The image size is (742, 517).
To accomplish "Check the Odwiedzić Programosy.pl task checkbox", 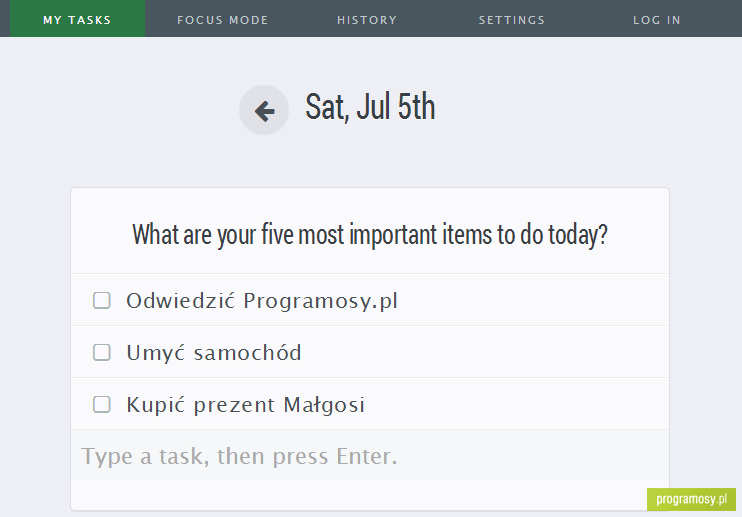I will point(102,300).
